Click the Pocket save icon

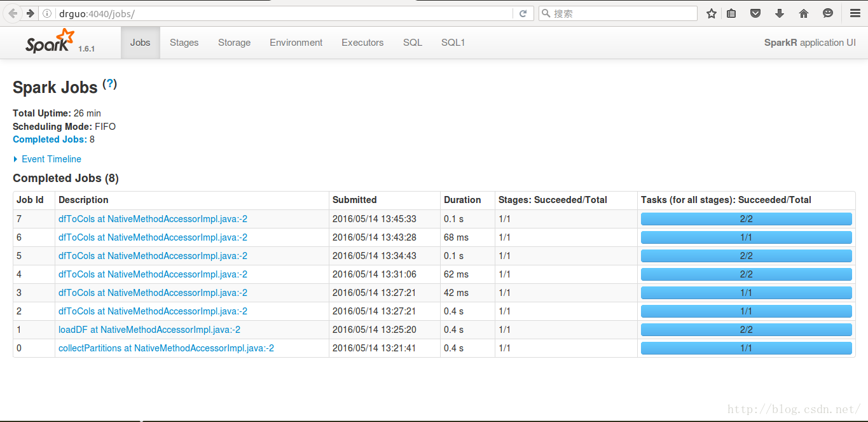point(755,13)
